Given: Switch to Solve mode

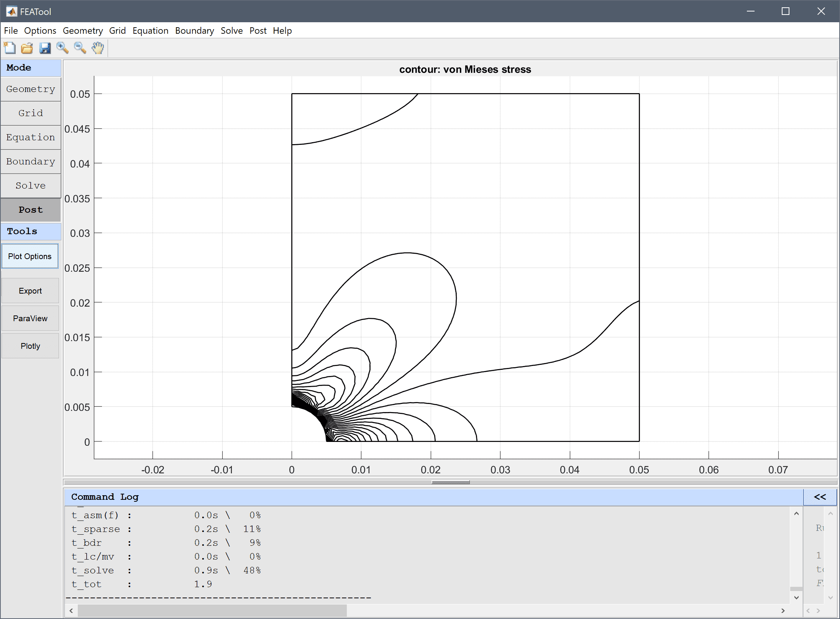Looking at the screenshot, I should (x=31, y=186).
